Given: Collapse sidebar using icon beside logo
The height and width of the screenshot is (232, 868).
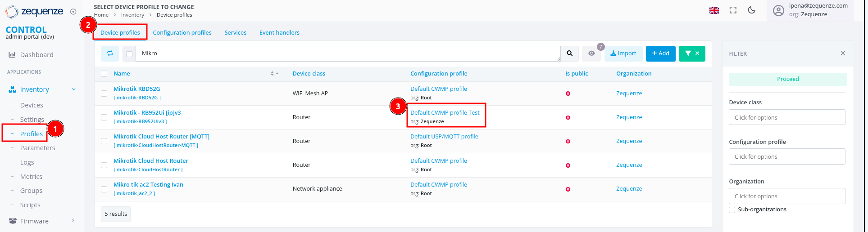Looking at the screenshot, I should click(73, 12).
